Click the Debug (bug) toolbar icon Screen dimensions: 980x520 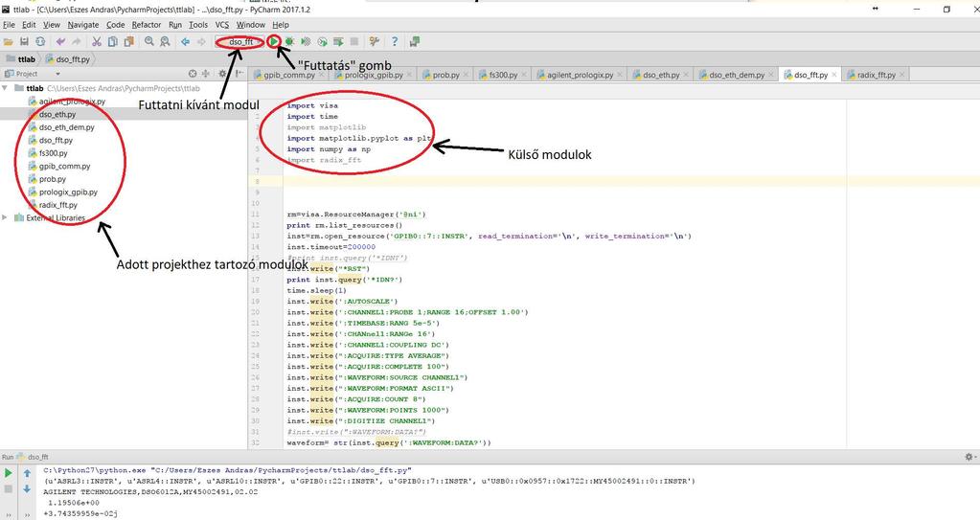pyautogui.click(x=289, y=42)
